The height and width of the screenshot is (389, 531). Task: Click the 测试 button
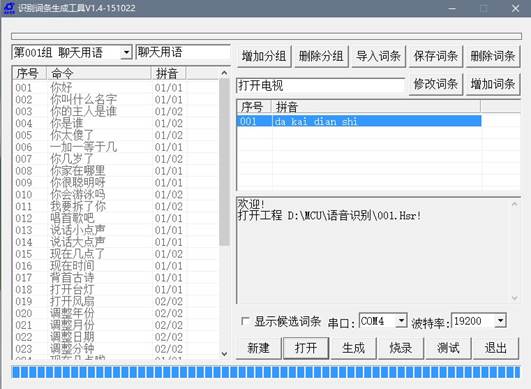(448, 348)
